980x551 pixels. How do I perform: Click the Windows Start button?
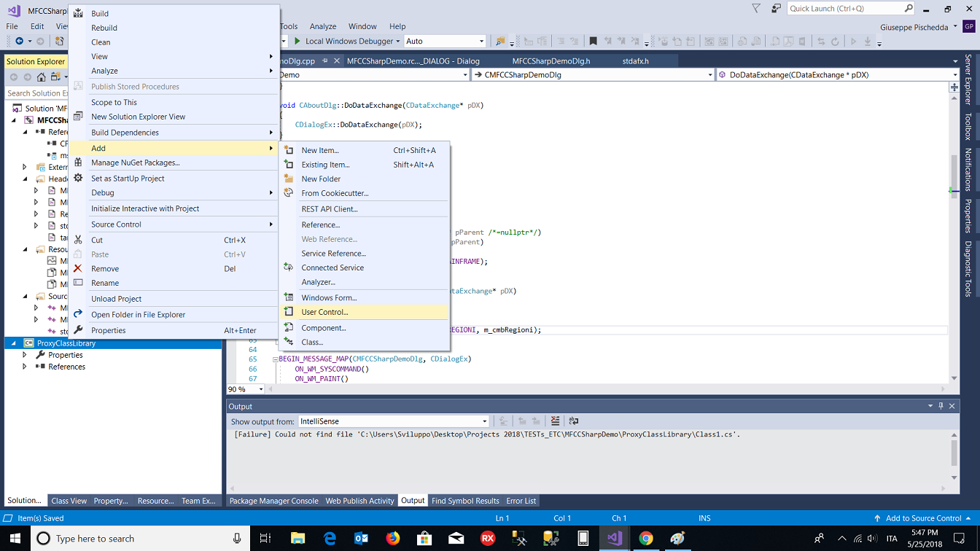click(15, 538)
